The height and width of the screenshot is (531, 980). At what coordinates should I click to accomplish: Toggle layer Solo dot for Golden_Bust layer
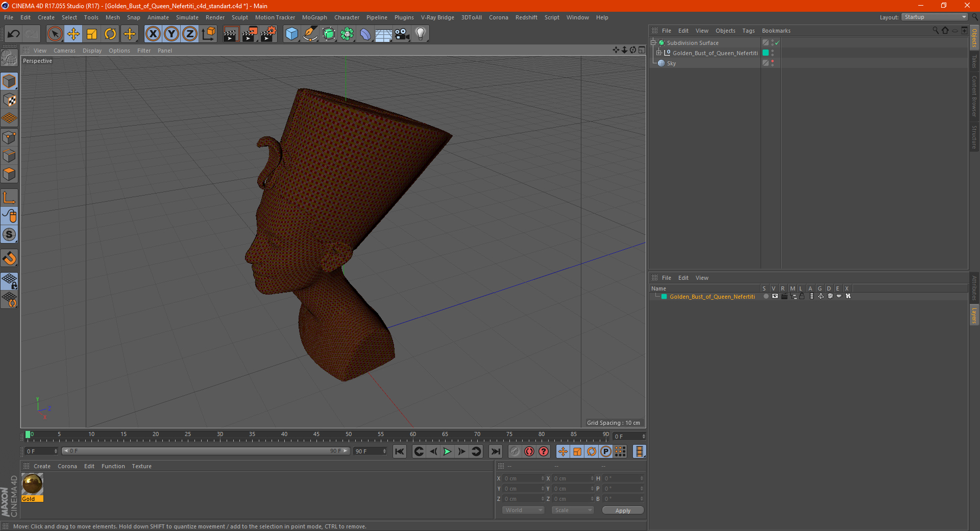(766, 296)
